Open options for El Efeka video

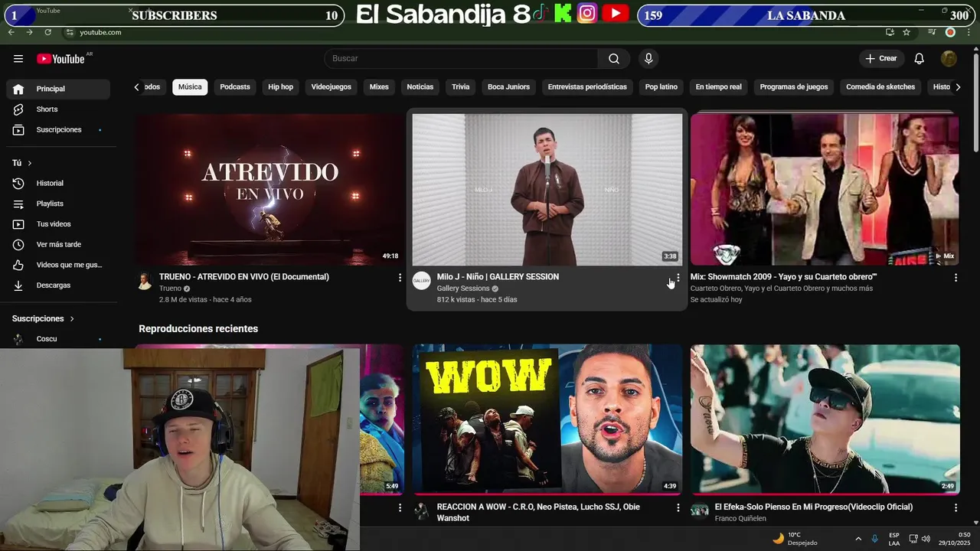955,507
